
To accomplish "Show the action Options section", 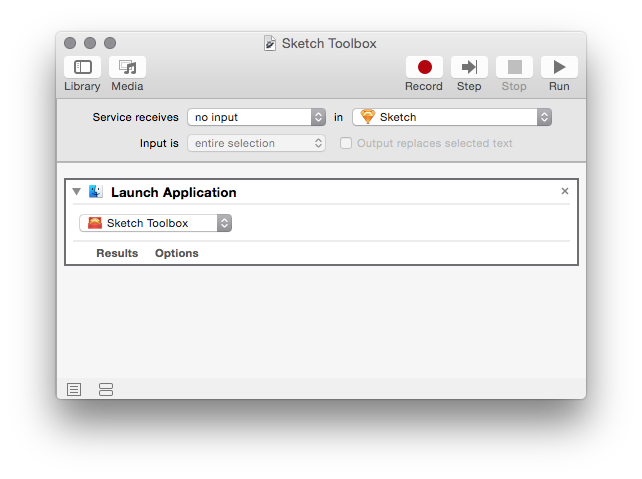I will coord(176,253).
